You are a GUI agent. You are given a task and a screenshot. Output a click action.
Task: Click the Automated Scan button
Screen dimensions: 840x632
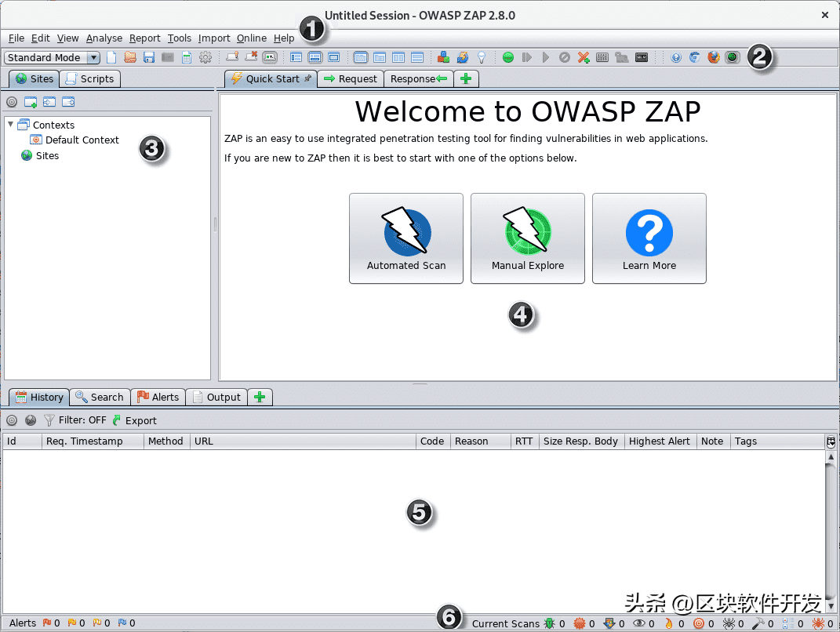coord(406,238)
